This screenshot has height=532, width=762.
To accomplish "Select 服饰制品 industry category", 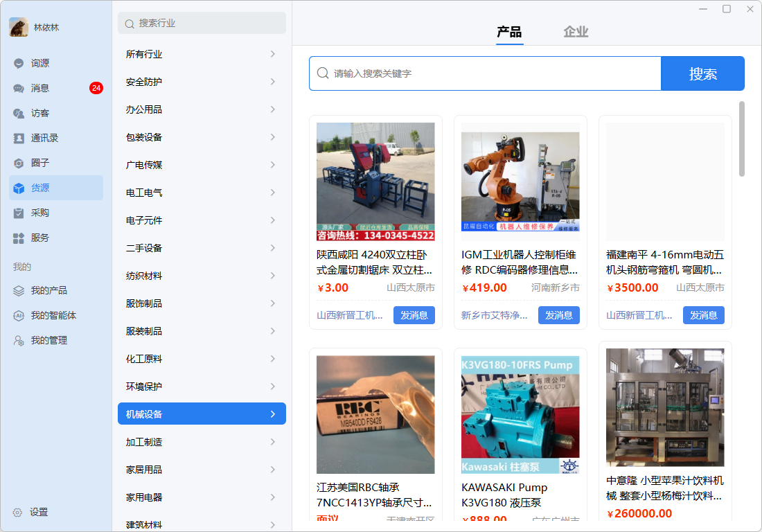I will [x=202, y=303].
